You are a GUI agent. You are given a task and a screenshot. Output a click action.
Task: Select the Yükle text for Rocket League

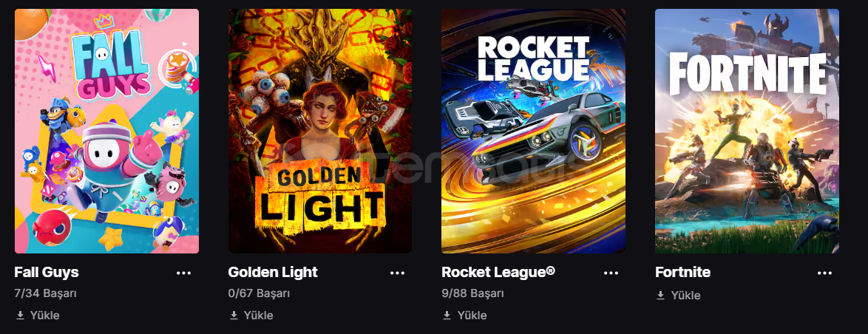pyautogui.click(x=472, y=316)
